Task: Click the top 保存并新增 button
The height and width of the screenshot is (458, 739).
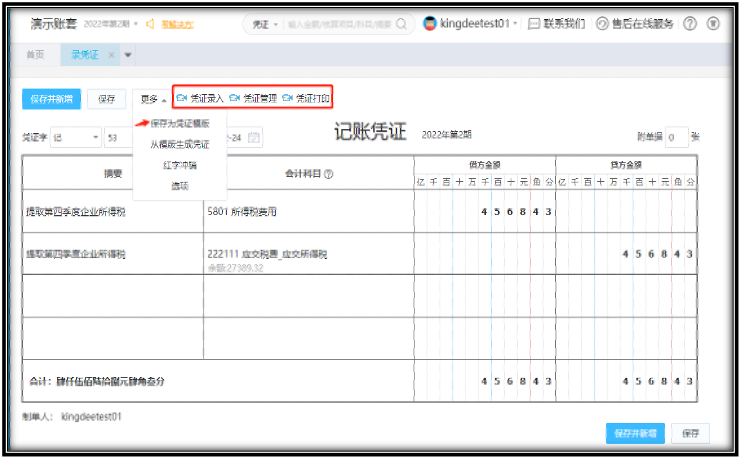Action: [x=50, y=99]
